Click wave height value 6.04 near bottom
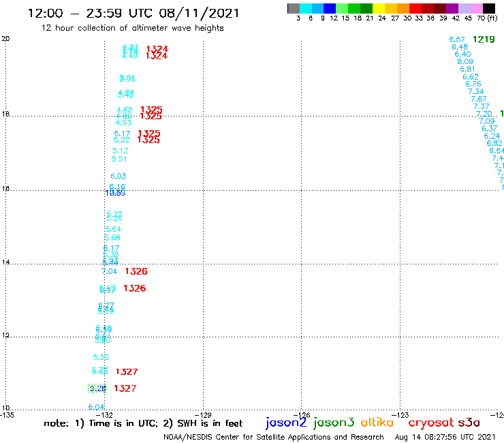504x443 pixels. 96,408
